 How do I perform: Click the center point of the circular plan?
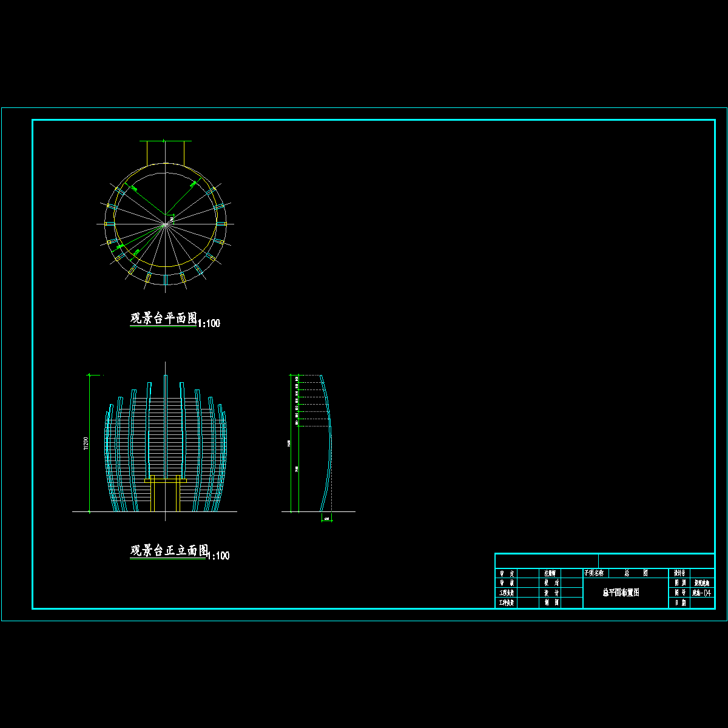165,224
